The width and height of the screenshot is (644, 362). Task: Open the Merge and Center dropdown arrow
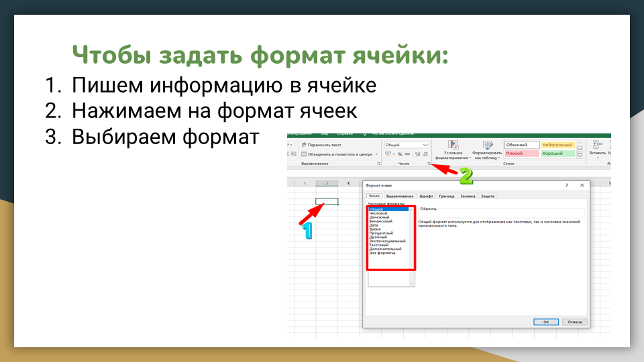click(376, 154)
